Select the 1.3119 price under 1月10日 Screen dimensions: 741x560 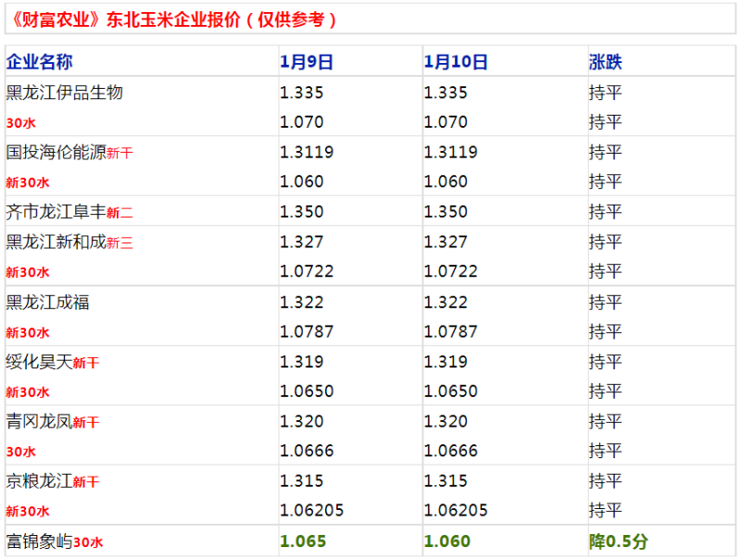pos(451,152)
